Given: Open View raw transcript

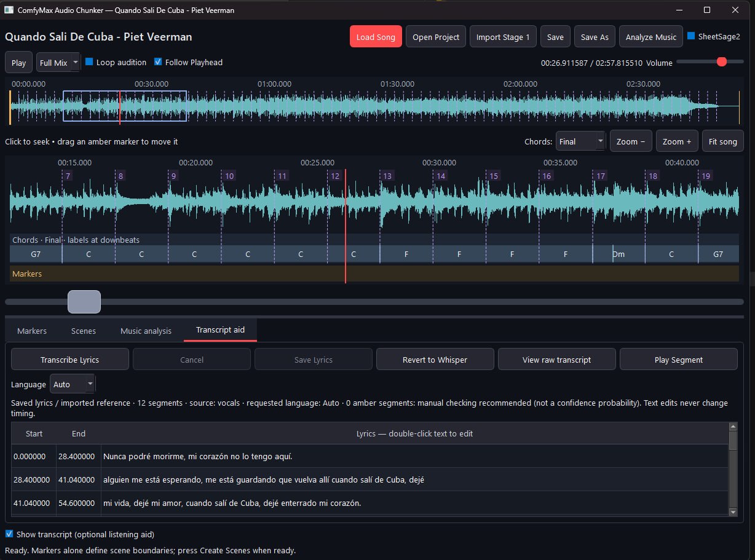Looking at the screenshot, I should [x=556, y=360].
